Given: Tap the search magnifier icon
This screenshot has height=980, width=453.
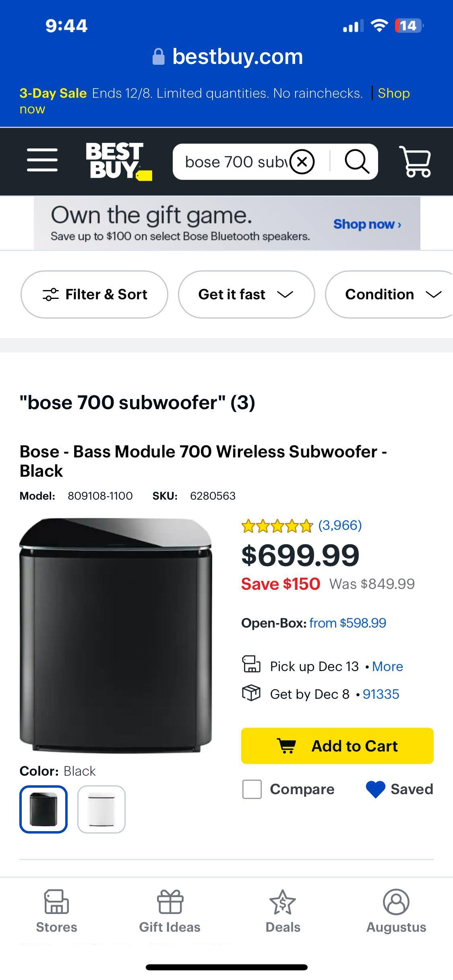Looking at the screenshot, I should pos(358,161).
